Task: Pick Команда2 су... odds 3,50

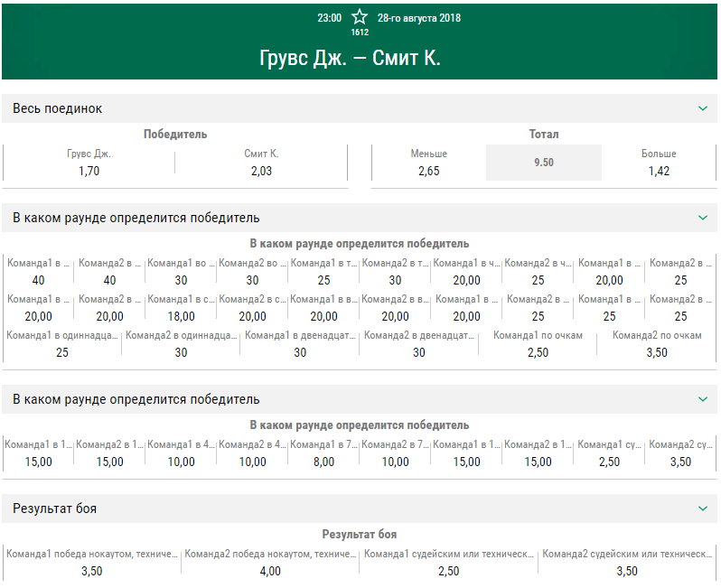Action: point(680,453)
